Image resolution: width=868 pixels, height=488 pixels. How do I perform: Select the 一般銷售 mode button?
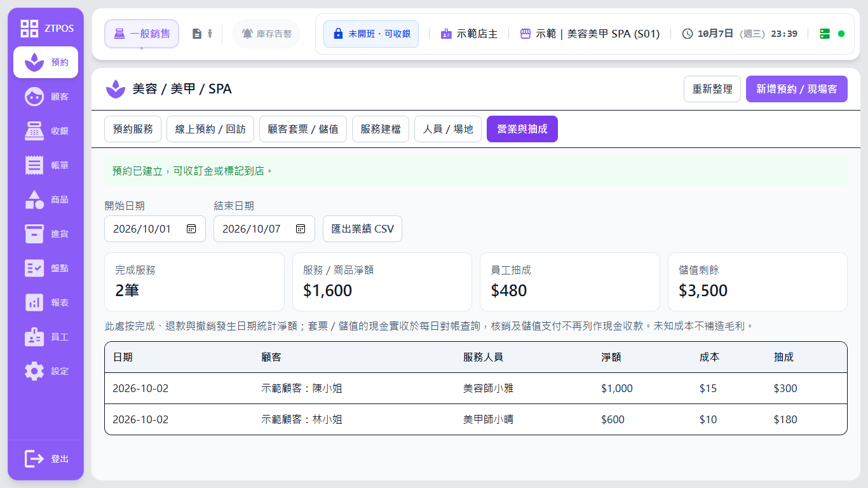click(x=142, y=34)
